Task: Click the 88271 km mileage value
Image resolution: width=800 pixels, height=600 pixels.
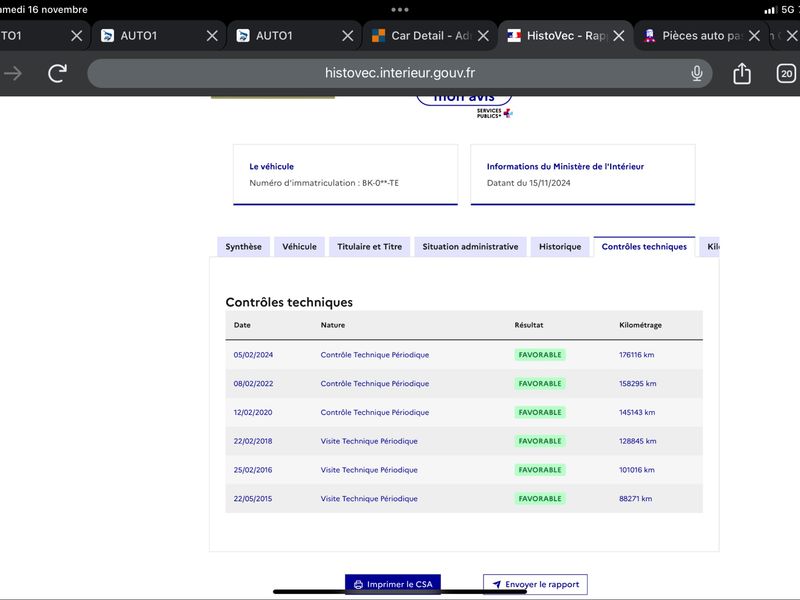Action: tap(635, 498)
